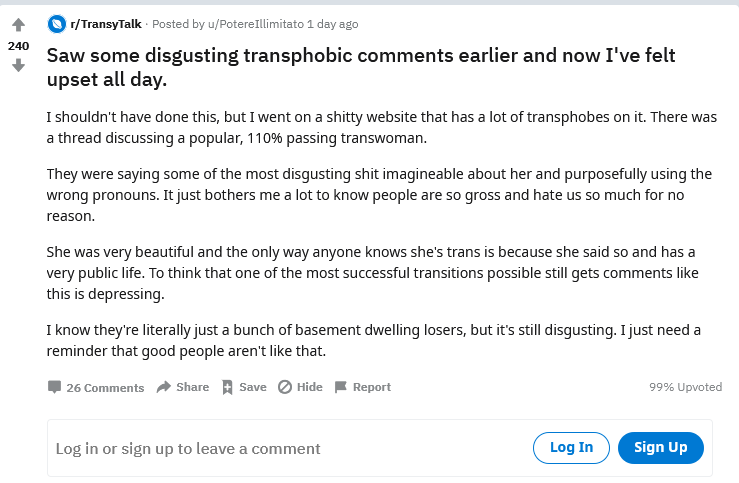Focus the 'leave a comment' input box
This screenshot has width=739, height=483.
click(287, 448)
